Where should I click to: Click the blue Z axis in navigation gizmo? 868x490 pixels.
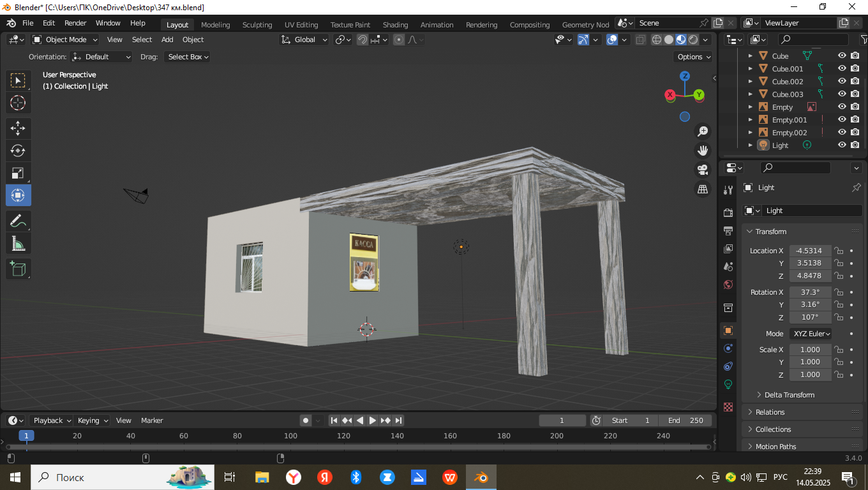[x=685, y=76]
